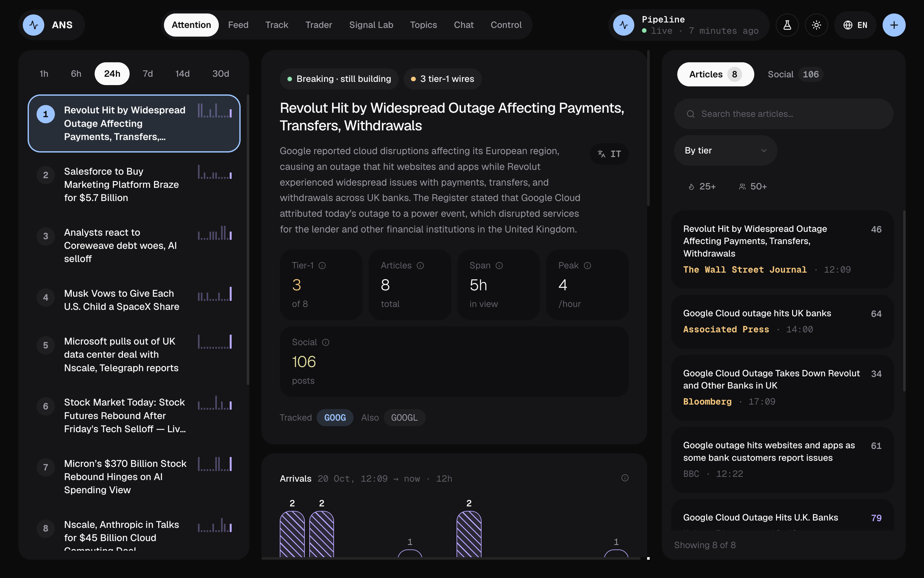924x578 pixels.
Task: Open the flask lab icon button
Action: coord(787,25)
